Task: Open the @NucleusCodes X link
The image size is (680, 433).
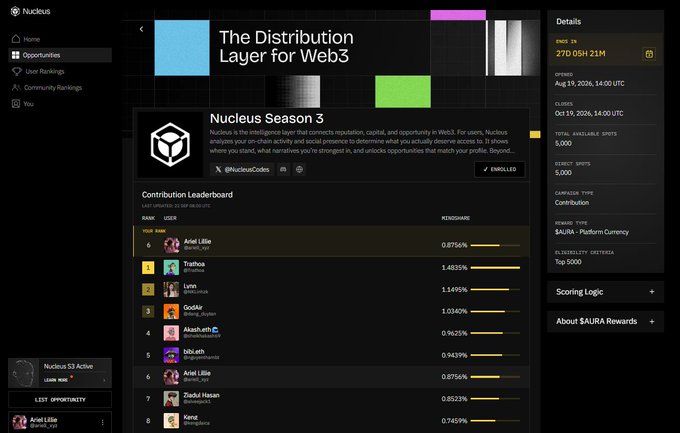Action: pos(242,169)
